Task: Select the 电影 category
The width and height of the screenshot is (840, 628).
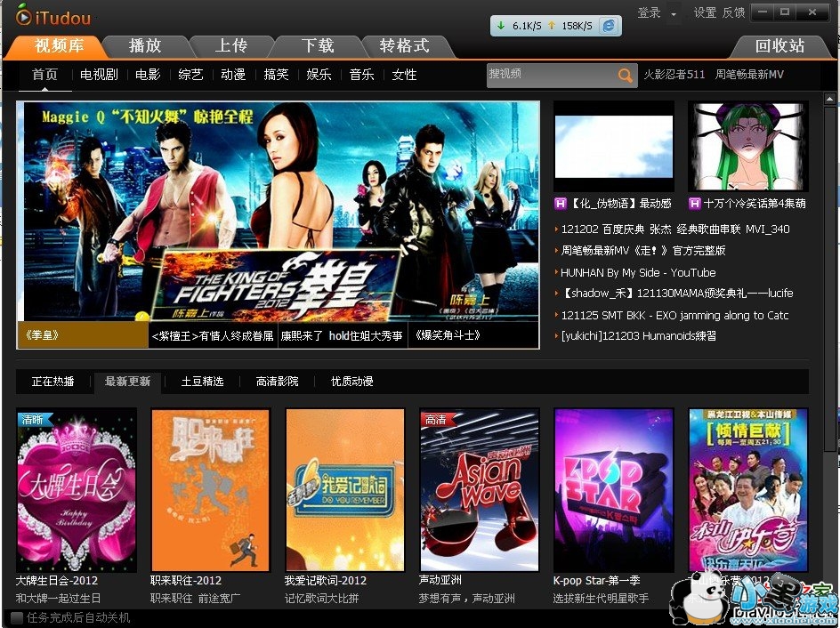Action: pos(148,75)
